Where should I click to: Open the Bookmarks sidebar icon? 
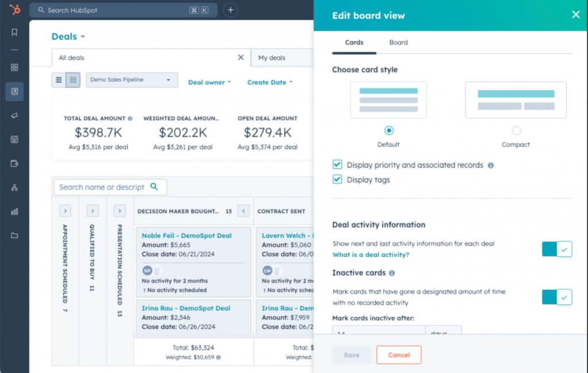click(14, 33)
